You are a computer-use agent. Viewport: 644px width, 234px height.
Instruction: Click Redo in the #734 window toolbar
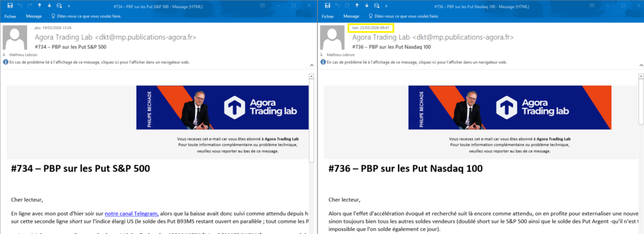pyautogui.click(x=30, y=6)
